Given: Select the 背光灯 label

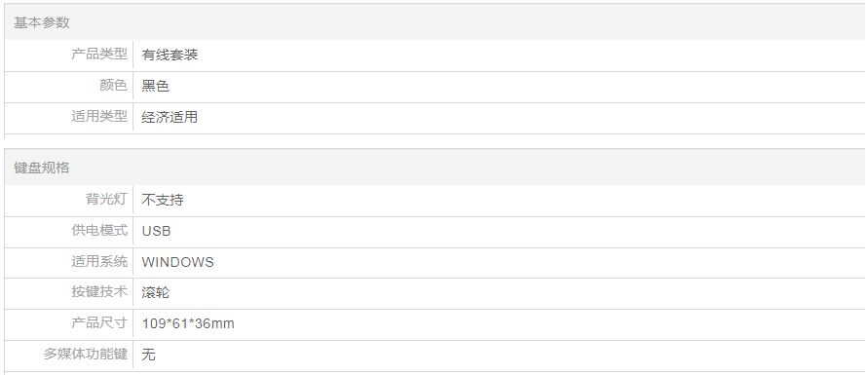Looking at the screenshot, I should tap(106, 199).
